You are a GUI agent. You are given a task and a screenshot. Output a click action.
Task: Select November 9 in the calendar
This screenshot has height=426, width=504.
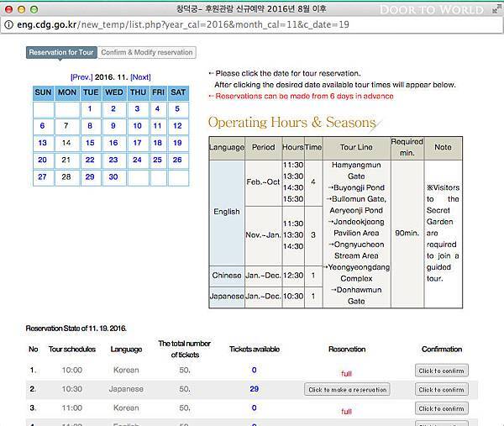click(x=113, y=126)
